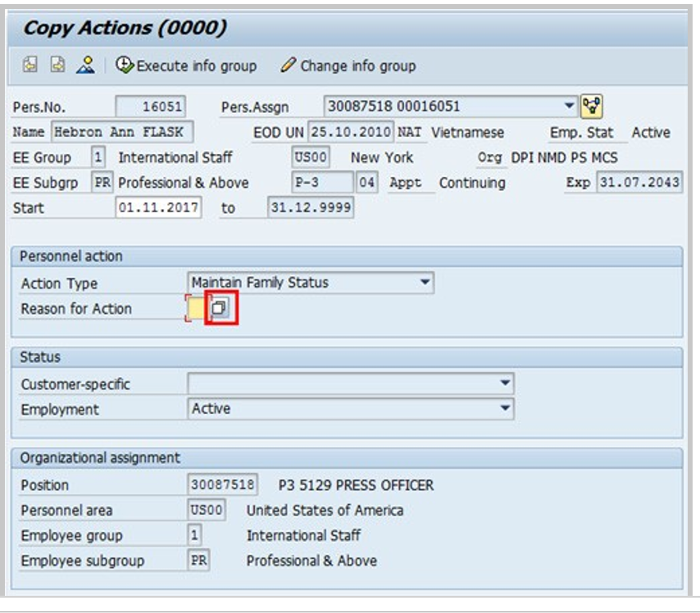Viewport: 700px width, 613px height.
Task: Click the grade field P-3
Action: point(322,182)
